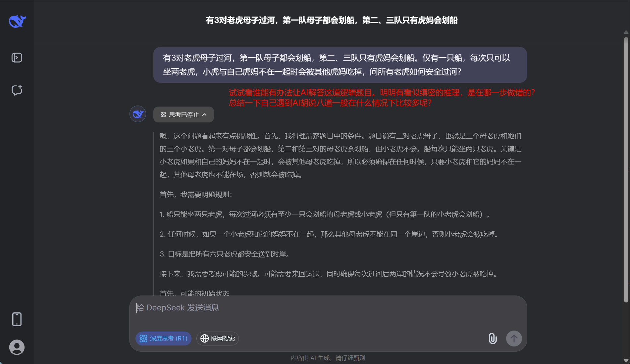Click the DeepSeek whale logo

pyautogui.click(x=17, y=21)
